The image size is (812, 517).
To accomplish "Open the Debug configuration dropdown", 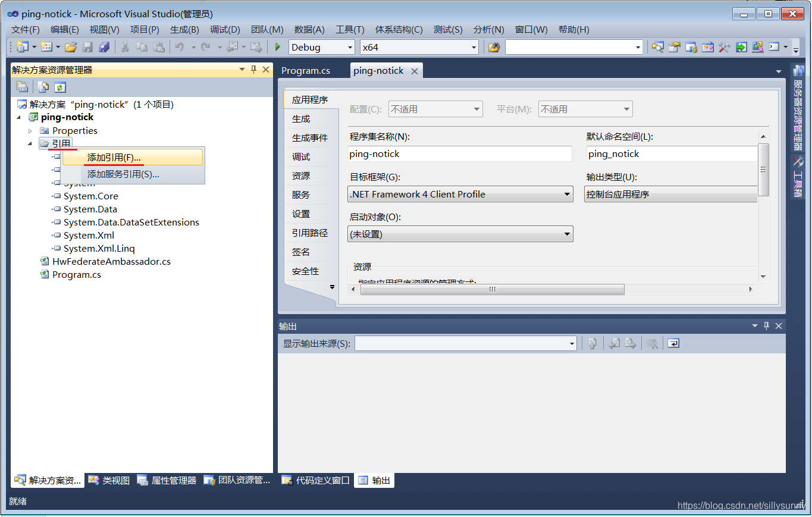I will (350, 48).
